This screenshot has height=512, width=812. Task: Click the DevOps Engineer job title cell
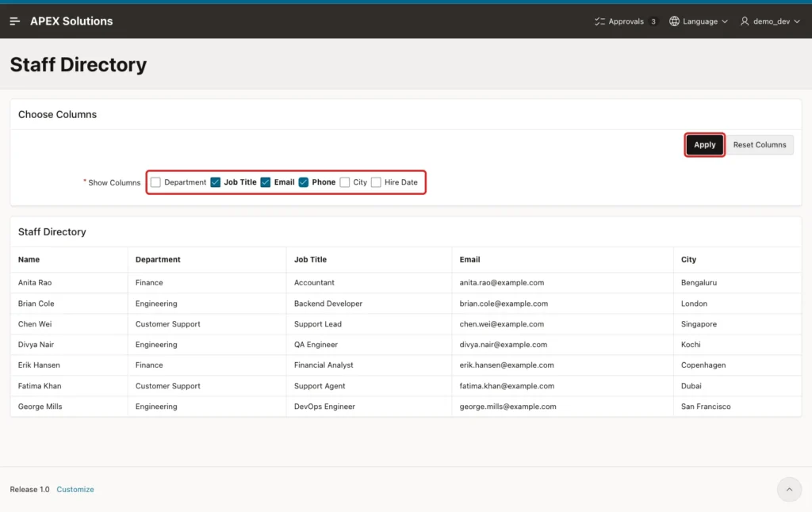369,407
